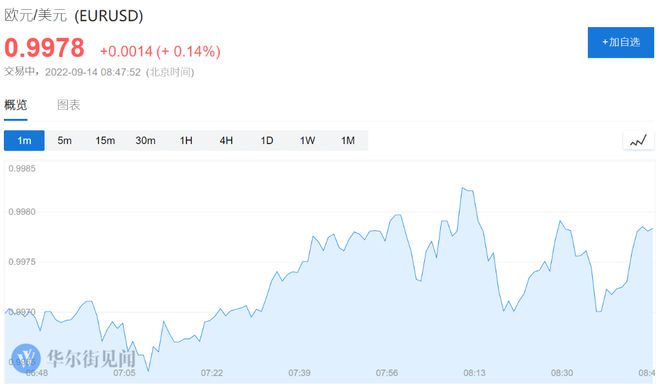Select the 15m interval
660x387 pixels.
point(105,141)
